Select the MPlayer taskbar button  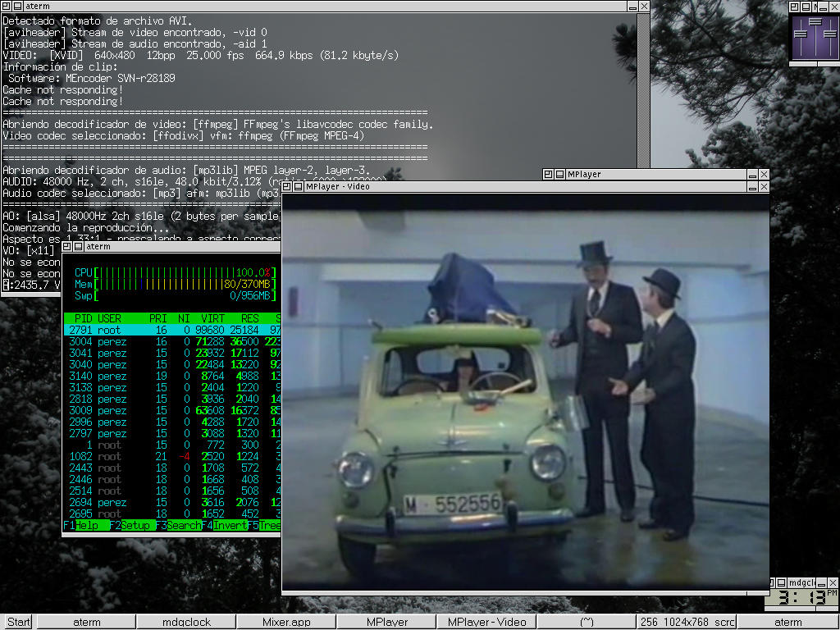click(x=387, y=622)
